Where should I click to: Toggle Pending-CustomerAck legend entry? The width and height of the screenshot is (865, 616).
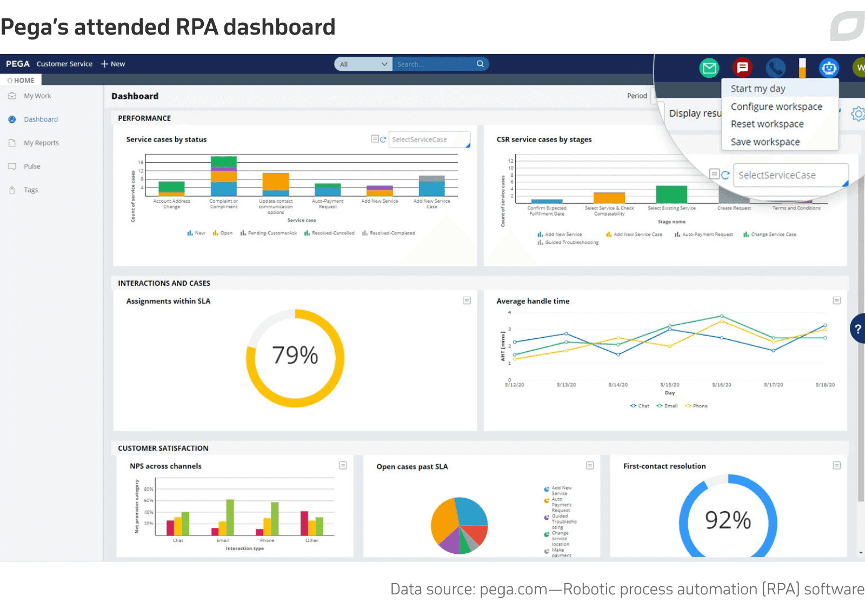[269, 233]
